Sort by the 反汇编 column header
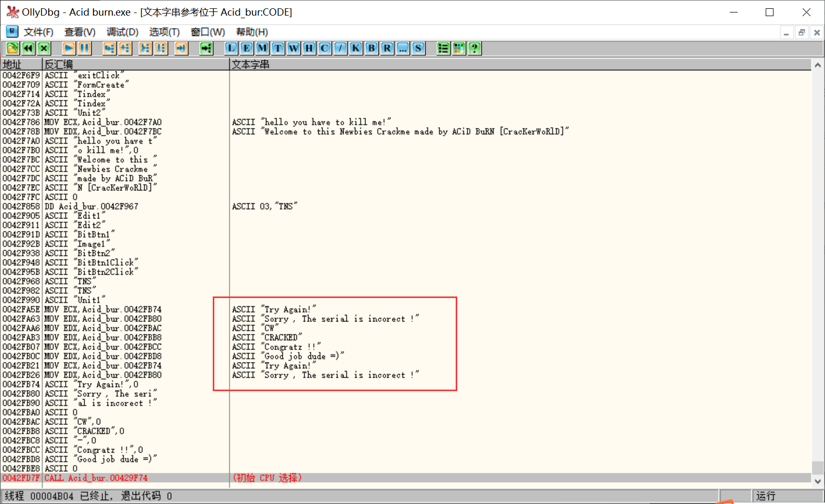This screenshot has height=504, width=825. [135, 64]
